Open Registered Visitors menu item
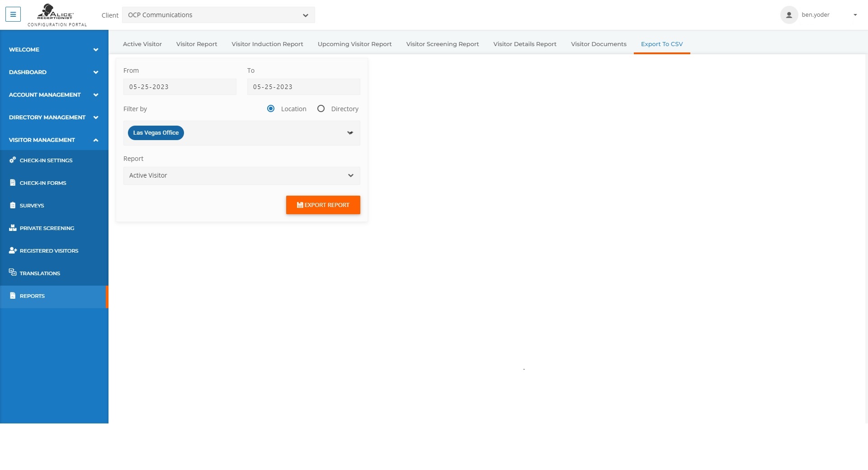 pos(54,251)
